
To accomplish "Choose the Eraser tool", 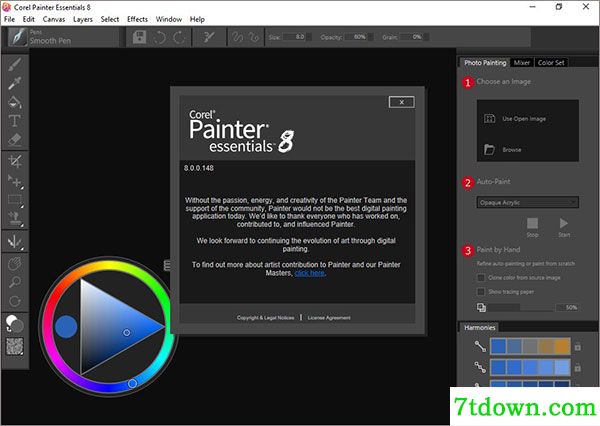I will click(x=15, y=139).
